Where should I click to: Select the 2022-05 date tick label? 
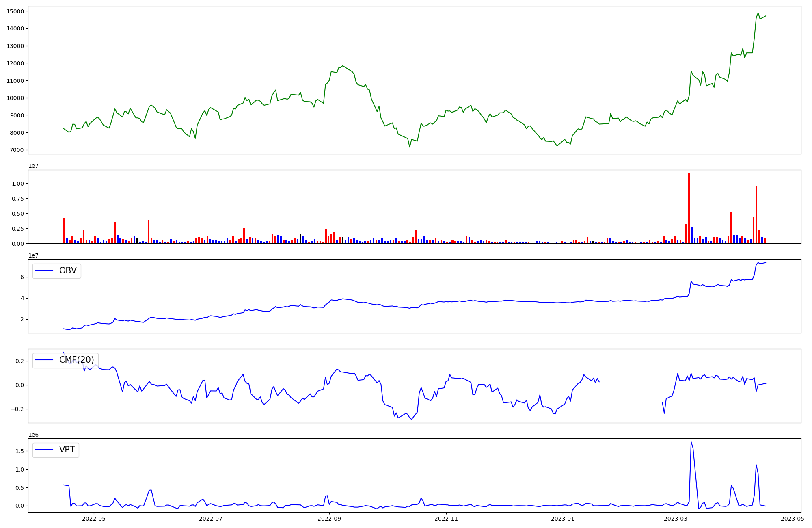point(94,518)
